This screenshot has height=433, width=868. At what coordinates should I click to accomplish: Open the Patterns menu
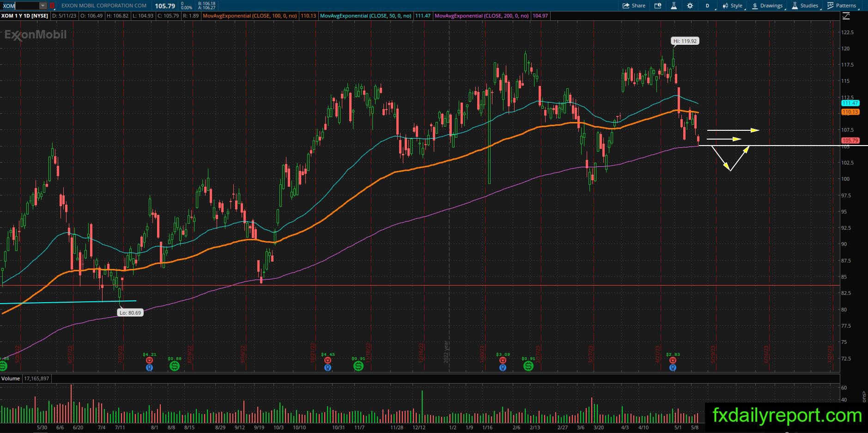(842, 6)
